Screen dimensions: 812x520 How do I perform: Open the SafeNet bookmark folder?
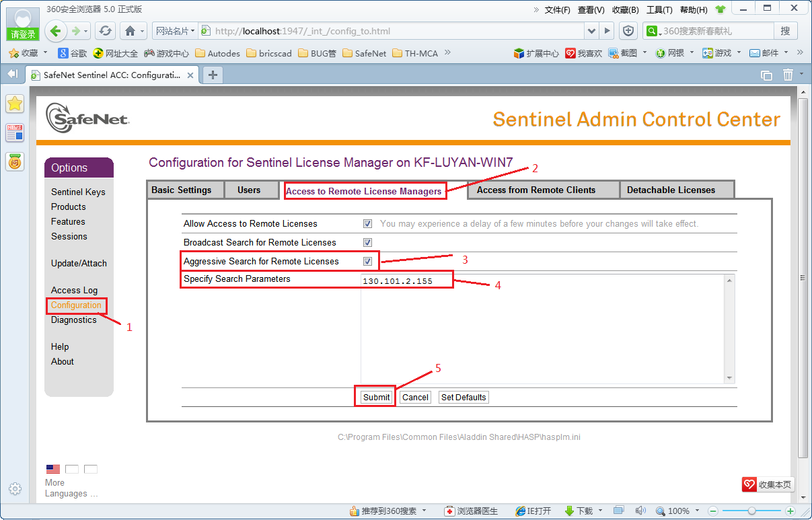[364, 53]
